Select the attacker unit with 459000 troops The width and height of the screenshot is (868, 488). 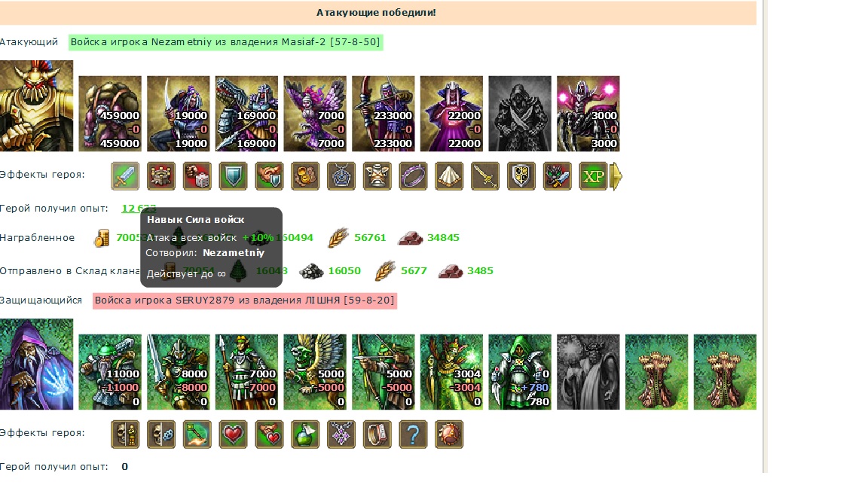(109, 114)
